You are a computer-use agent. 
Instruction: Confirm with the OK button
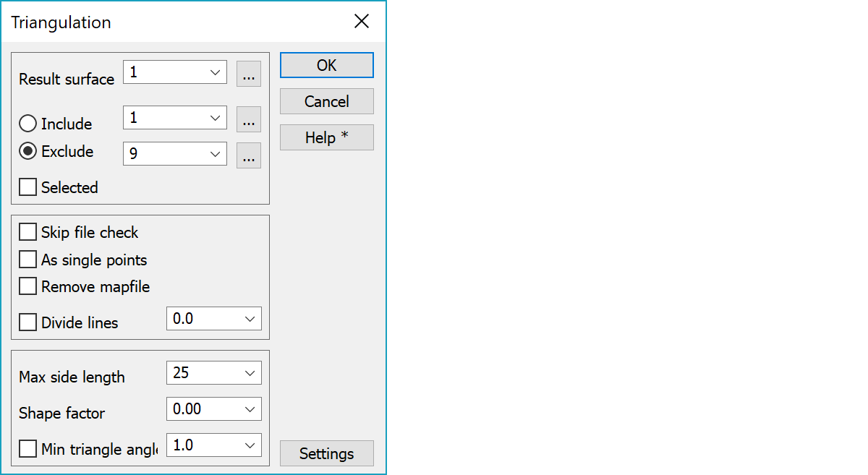click(x=327, y=65)
